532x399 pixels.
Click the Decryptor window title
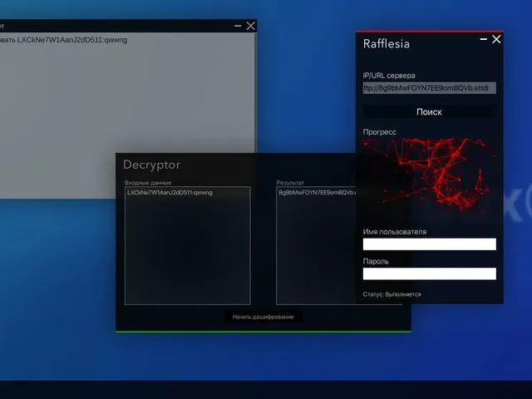tap(151, 165)
